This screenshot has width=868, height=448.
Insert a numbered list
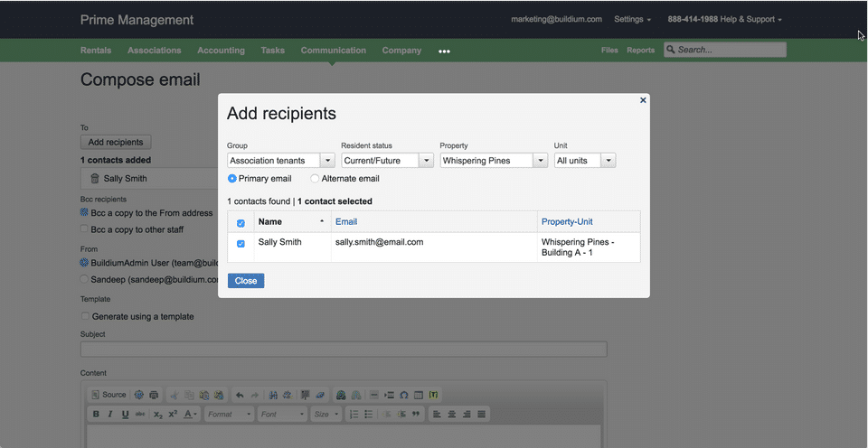coord(354,415)
